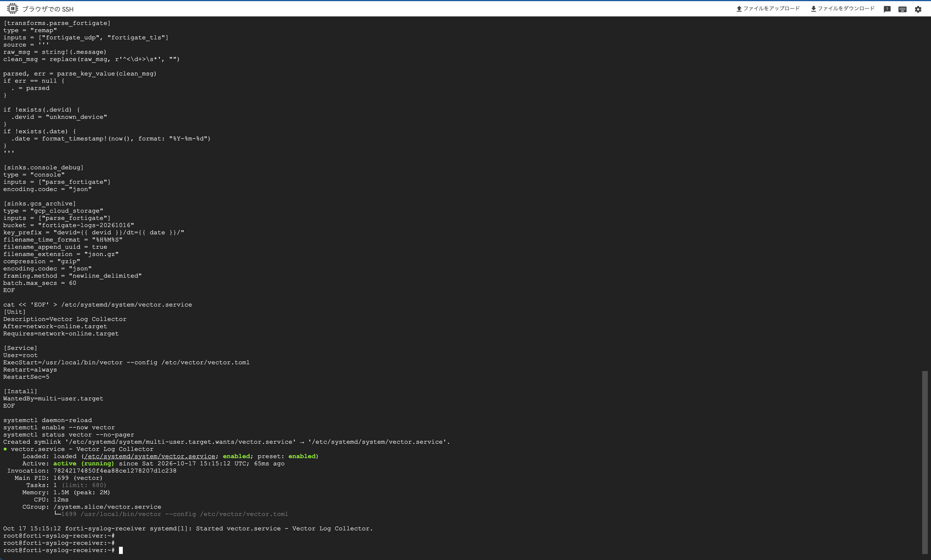Viewport: 931px width, 560px height.
Task: Click the "CGroup: /system.slice/vector.service" line
Action: [x=92, y=507]
